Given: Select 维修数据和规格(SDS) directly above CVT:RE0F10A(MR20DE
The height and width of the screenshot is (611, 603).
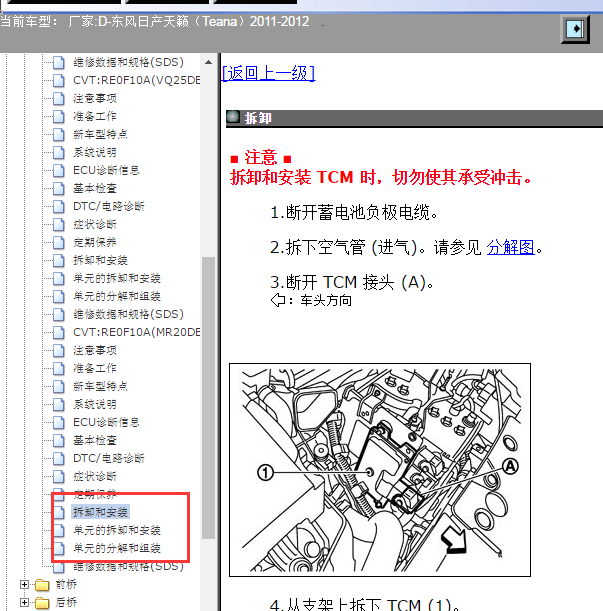Looking at the screenshot, I should pyautogui.click(x=128, y=314).
